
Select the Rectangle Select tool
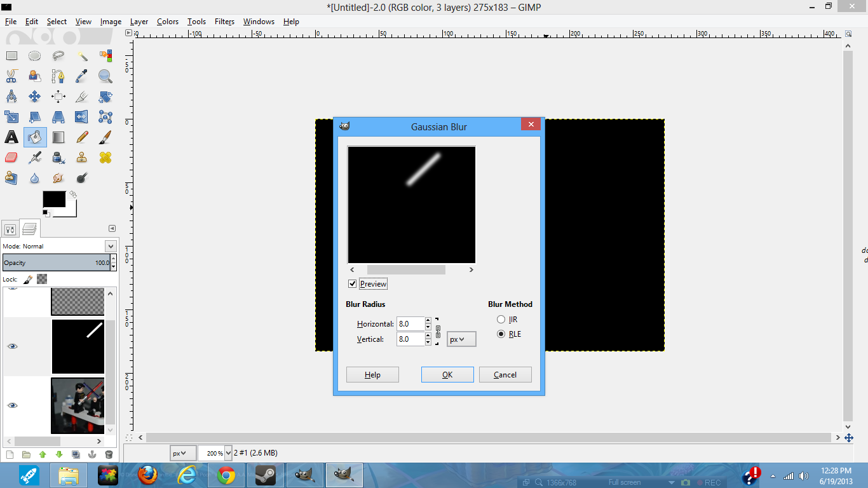[x=11, y=55]
